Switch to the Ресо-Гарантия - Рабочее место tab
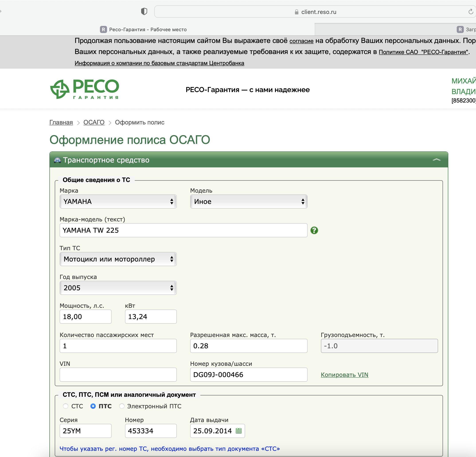 pyautogui.click(x=148, y=30)
